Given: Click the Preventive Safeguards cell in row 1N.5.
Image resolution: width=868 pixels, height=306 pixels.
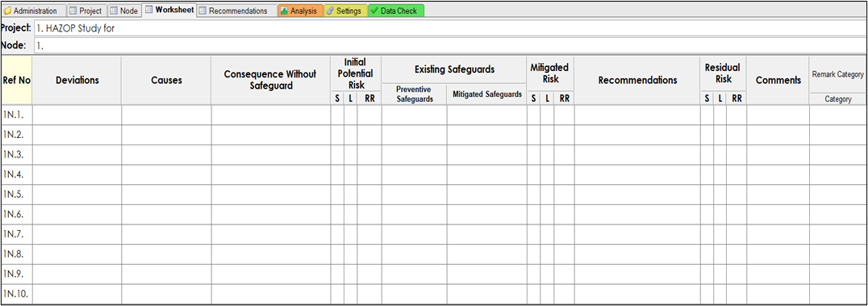Looking at the screenshot, I should pyautogui.click(x=414, y=195).
